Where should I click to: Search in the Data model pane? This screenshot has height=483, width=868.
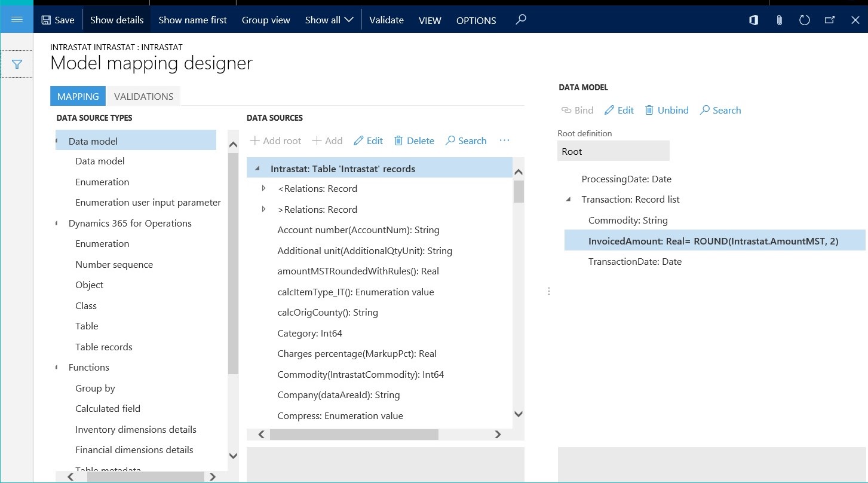point(720,110)
